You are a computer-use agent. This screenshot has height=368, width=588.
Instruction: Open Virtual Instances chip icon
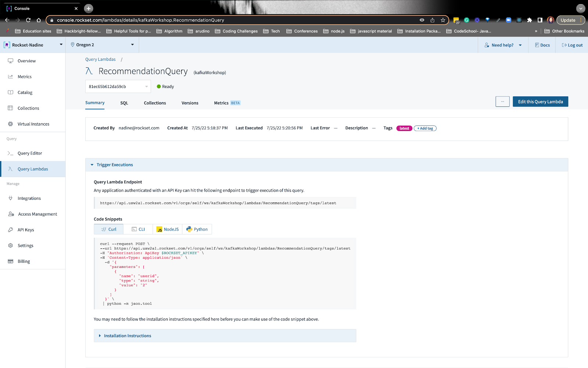click(10, 124)
